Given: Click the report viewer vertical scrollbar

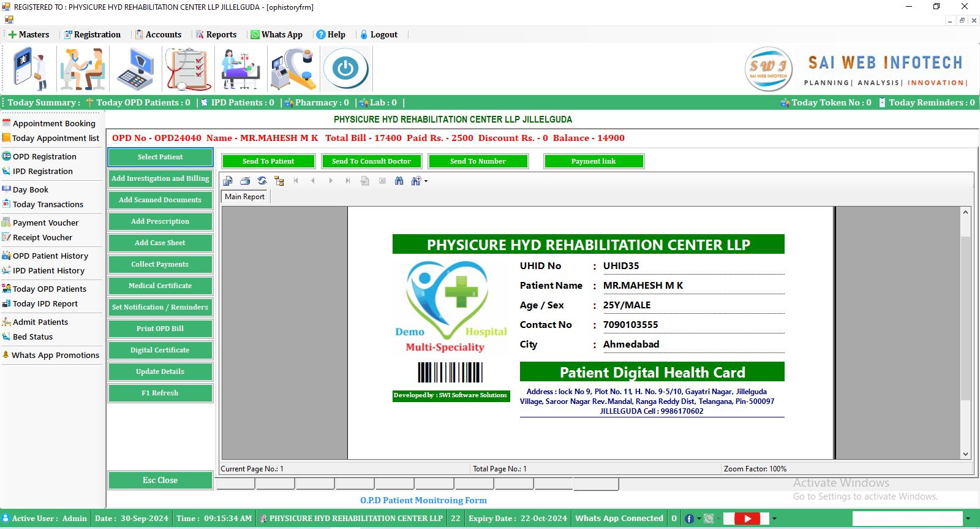Looking at the screenshot, I should point(965,319).
